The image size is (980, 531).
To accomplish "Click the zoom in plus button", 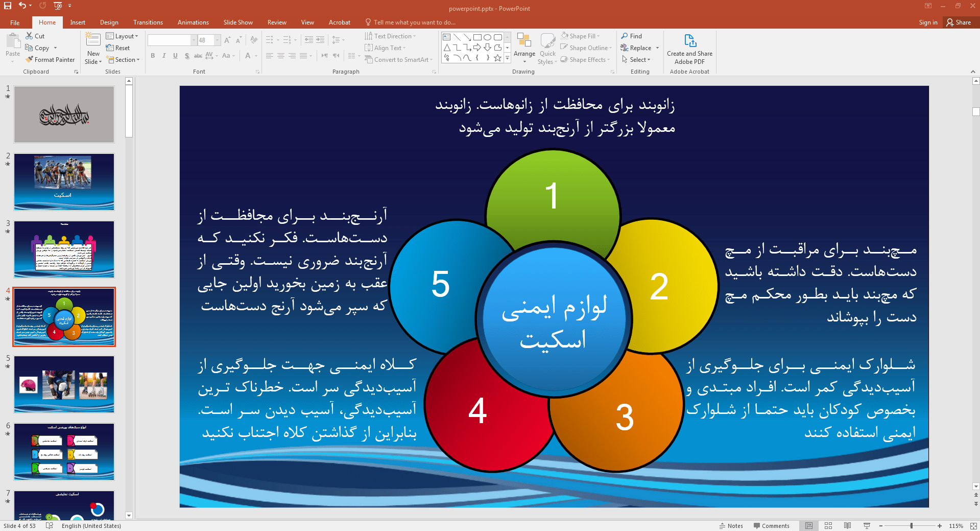I will [940, 526].
